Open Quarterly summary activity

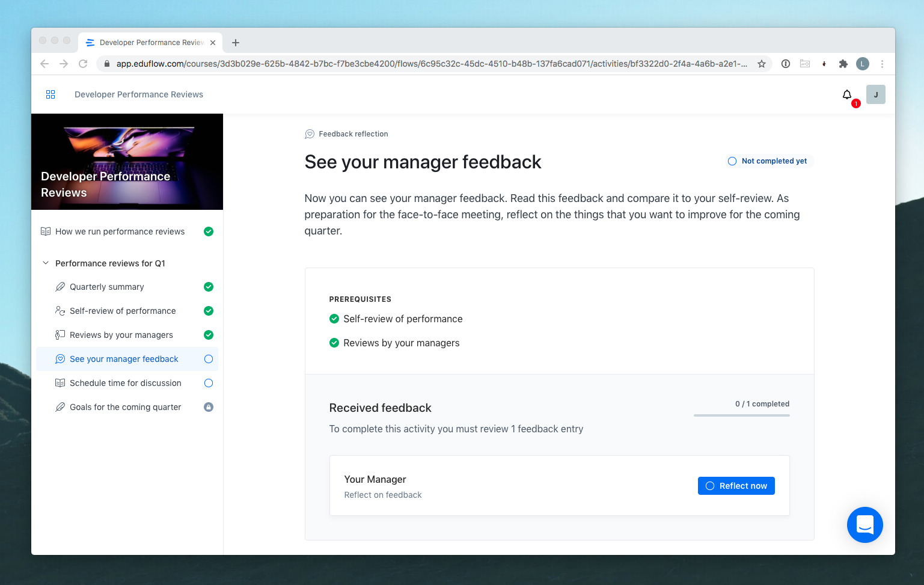click(x=127, y=287)
